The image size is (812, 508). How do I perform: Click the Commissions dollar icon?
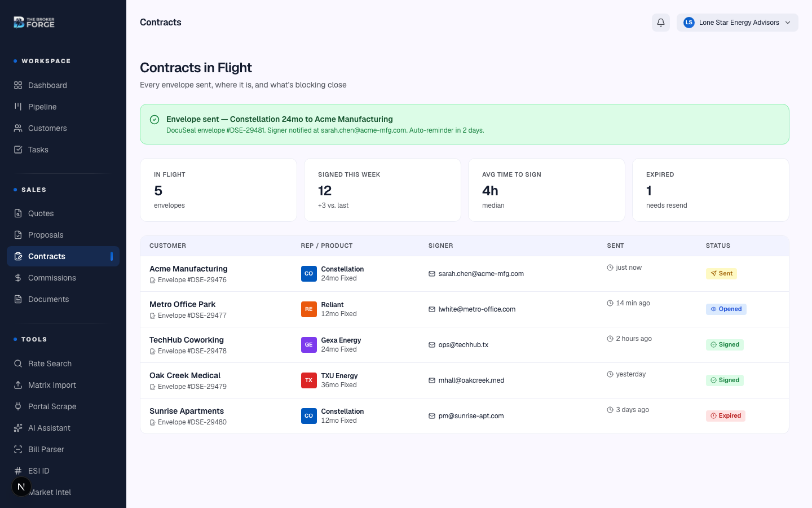pyautogui.click(x=18, y=278)
